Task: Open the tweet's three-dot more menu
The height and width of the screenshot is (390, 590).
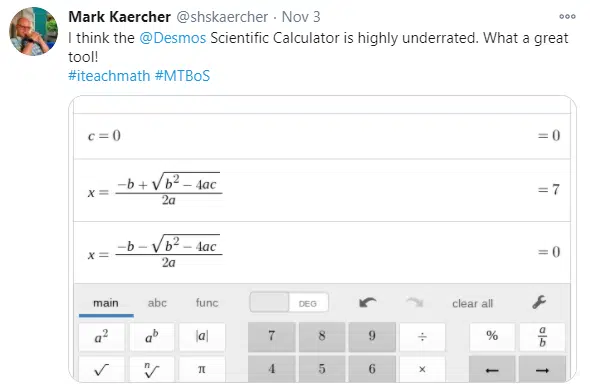Action: (567, 17)
